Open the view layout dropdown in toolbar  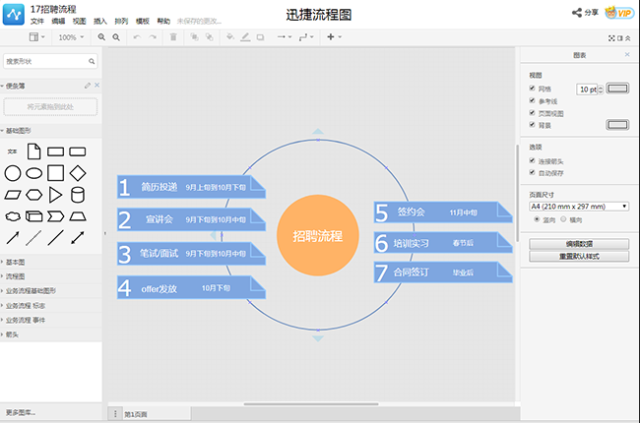click(x=37, y=37)
